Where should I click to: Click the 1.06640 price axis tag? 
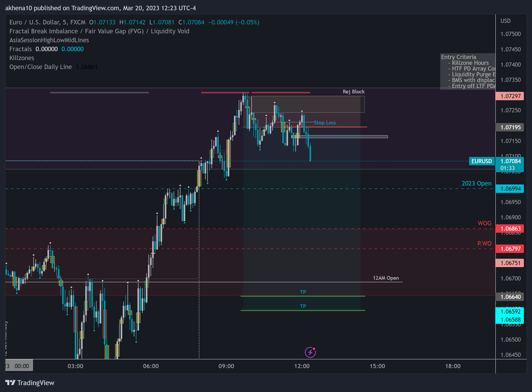click(510, 297)
